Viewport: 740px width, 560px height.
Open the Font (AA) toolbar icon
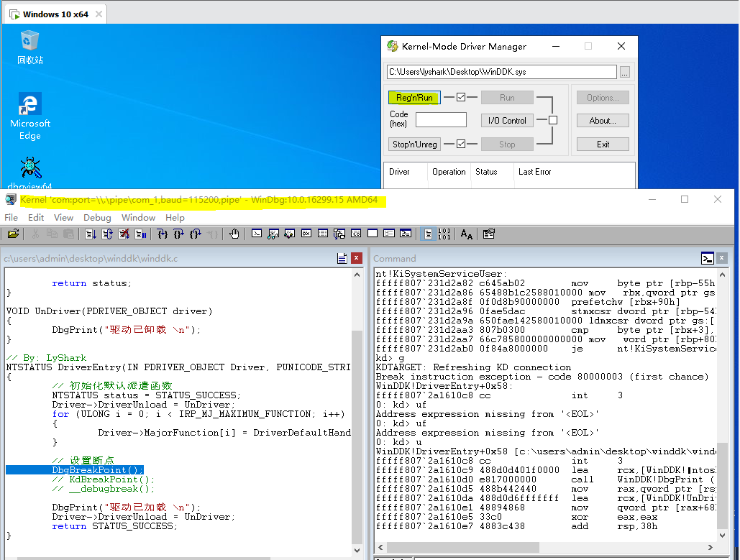click(467, 234)
